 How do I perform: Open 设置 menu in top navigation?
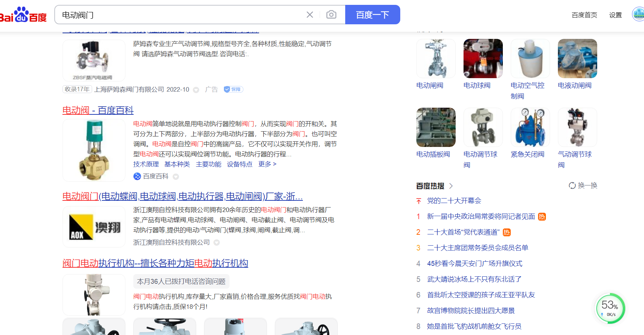pyautogui.click(x=615, y=15)
